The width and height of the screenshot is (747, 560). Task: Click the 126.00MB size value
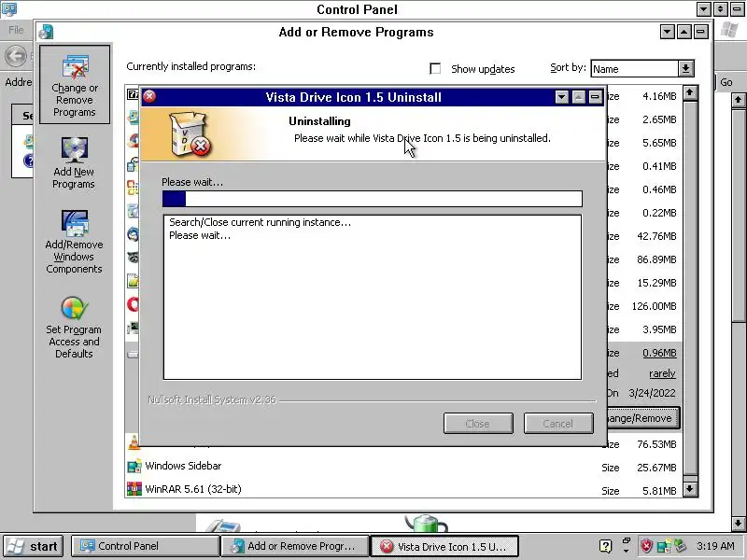point(655,306)
